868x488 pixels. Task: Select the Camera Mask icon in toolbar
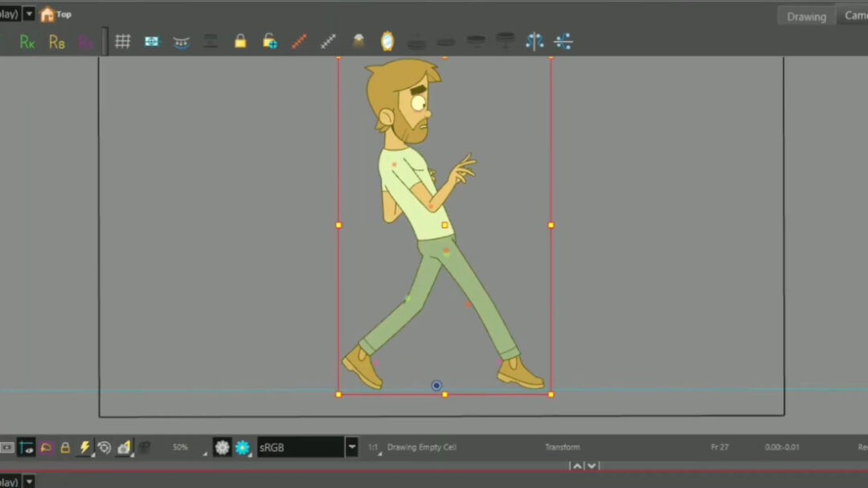(152, 41)
